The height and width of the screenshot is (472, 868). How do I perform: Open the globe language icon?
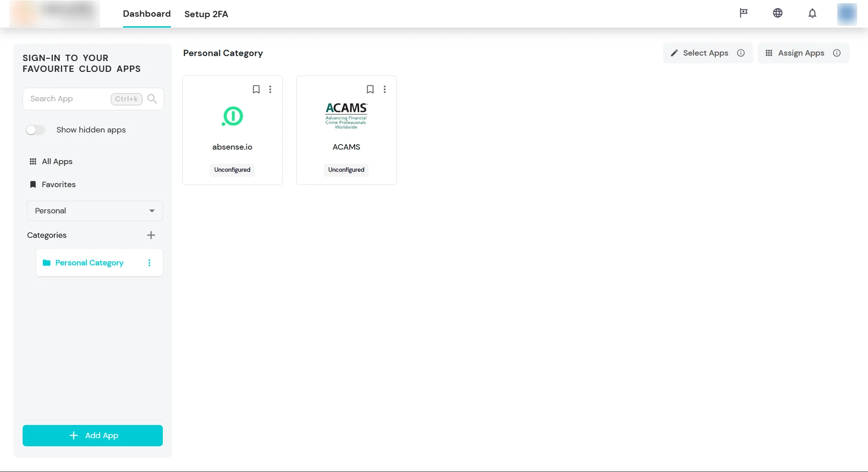point(778,13)
